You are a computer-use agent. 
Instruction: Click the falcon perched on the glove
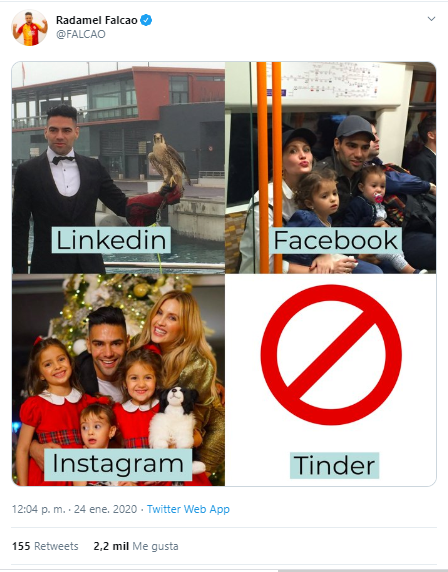tap(168, 161)
